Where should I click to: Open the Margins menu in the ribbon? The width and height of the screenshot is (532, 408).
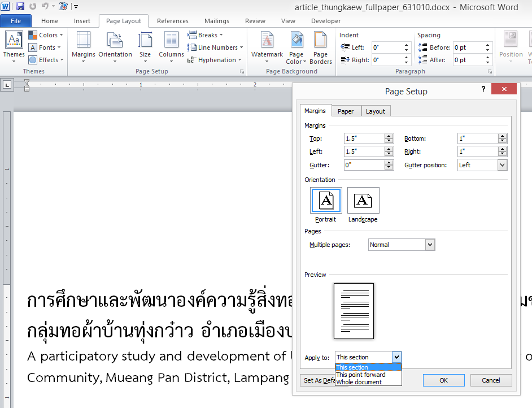83,45
